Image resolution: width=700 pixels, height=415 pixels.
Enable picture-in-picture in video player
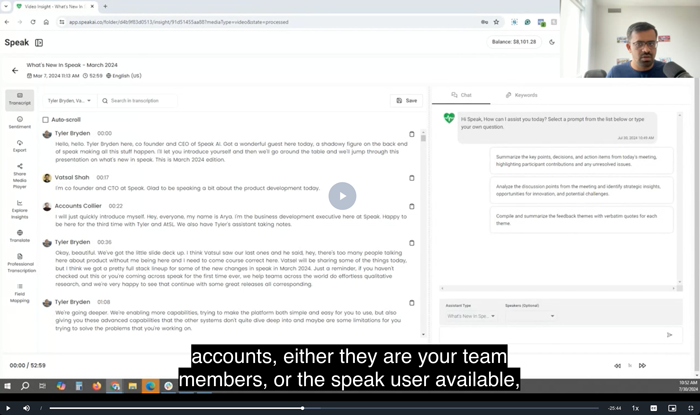(672, 408)
